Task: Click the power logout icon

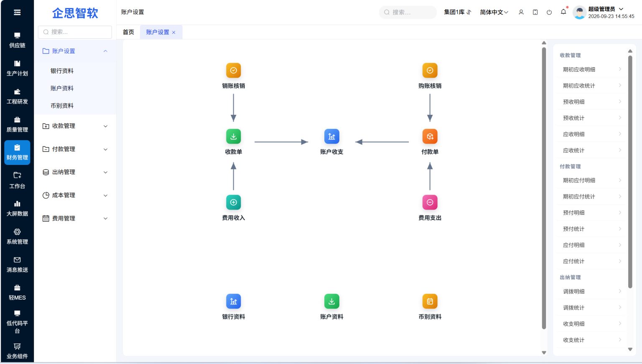Action: (549, 12)
